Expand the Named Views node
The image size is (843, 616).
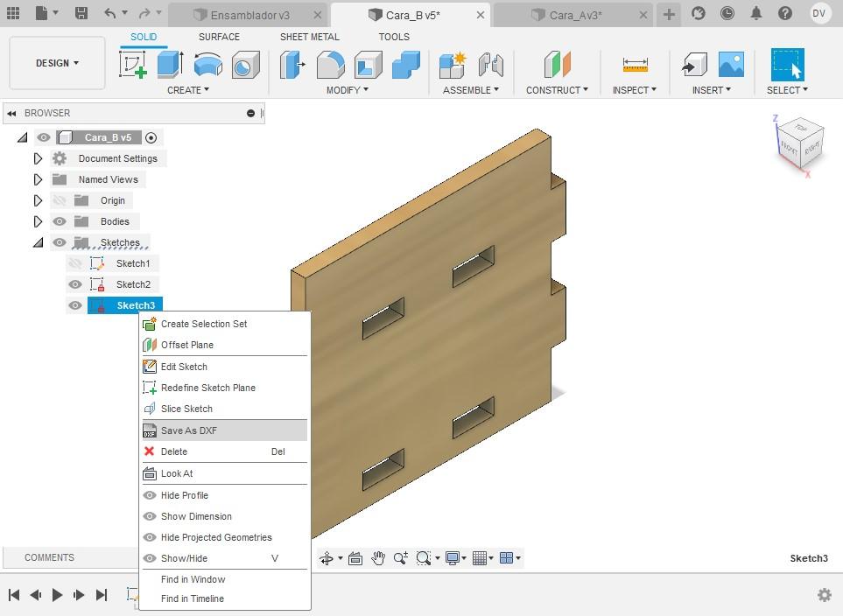coord(38,179)
